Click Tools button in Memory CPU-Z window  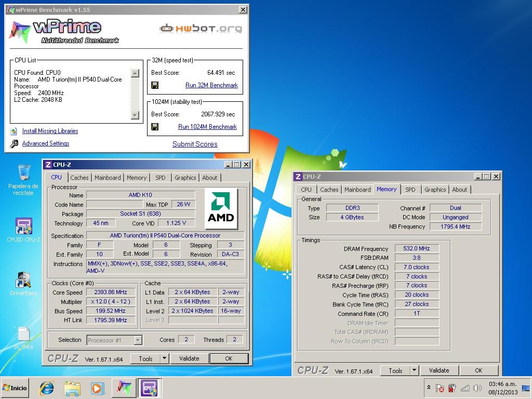click(x=395, y=370)
